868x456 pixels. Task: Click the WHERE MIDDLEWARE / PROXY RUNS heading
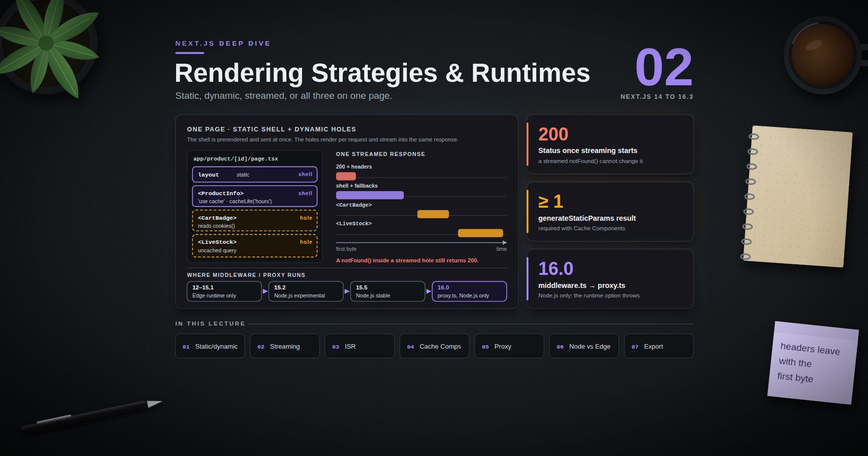click(x=246, y=275)
